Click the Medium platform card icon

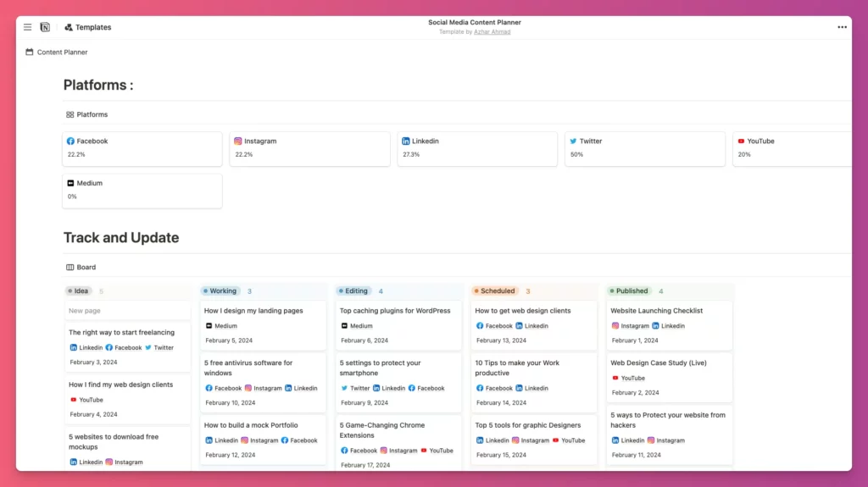click(x=71, y=183)
